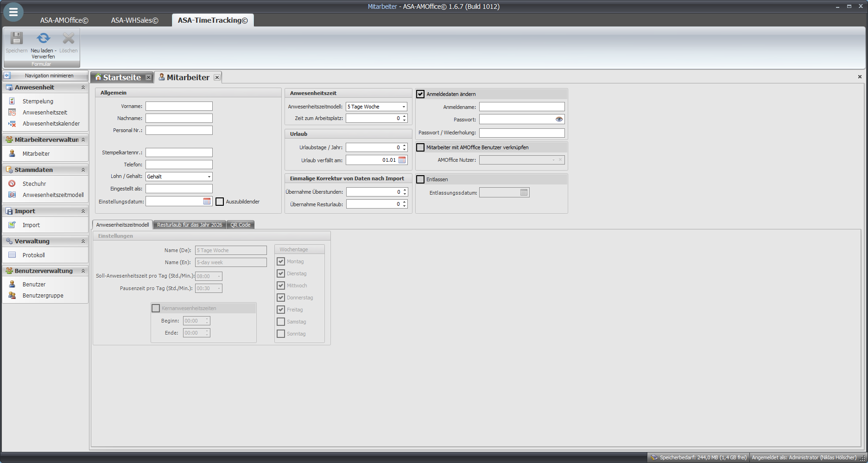Uncheck Anmeldedaten ändern
Viewport: 868px width, 463px height.
tap(420, 94)
